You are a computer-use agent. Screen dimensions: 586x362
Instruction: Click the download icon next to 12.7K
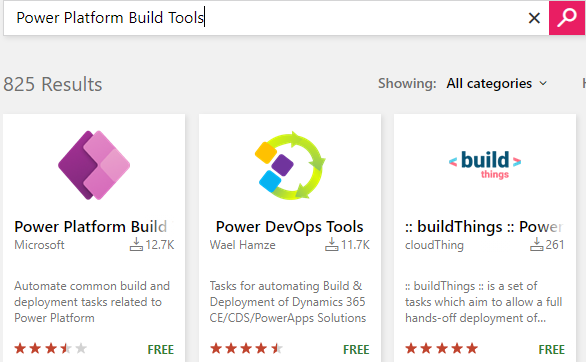136,244
